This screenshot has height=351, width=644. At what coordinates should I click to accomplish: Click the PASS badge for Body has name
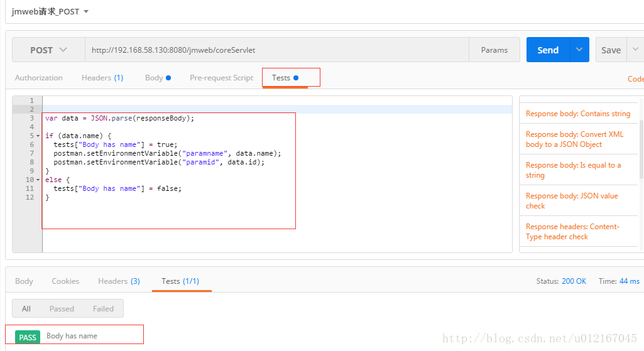28,337
